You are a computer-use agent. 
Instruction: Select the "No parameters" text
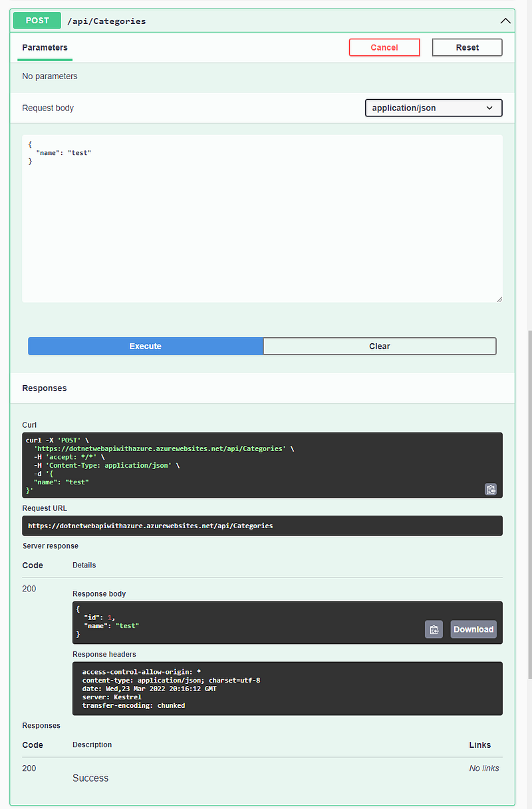(50, 77)
